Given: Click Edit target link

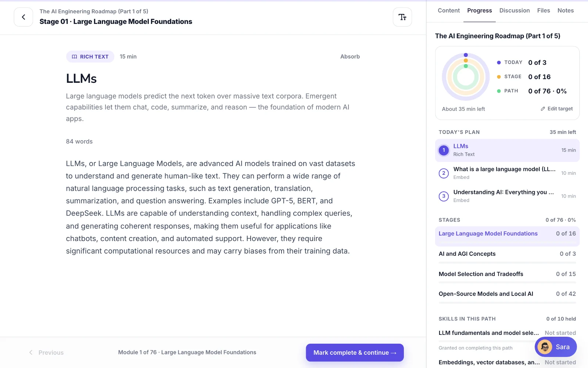Looking at the screenshot, I should (557, 109).
